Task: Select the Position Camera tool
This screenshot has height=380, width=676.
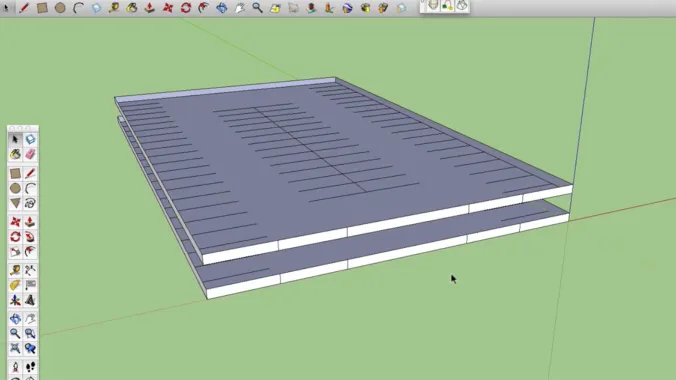Action: 15,367
